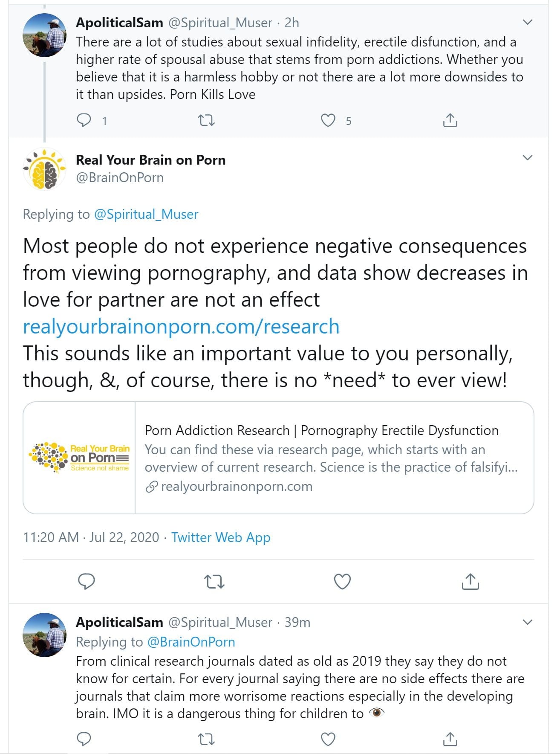Retweet ApoliticalSam's first tweet
This screenshot has width=560, height=754.
click(x=207, y=120)
